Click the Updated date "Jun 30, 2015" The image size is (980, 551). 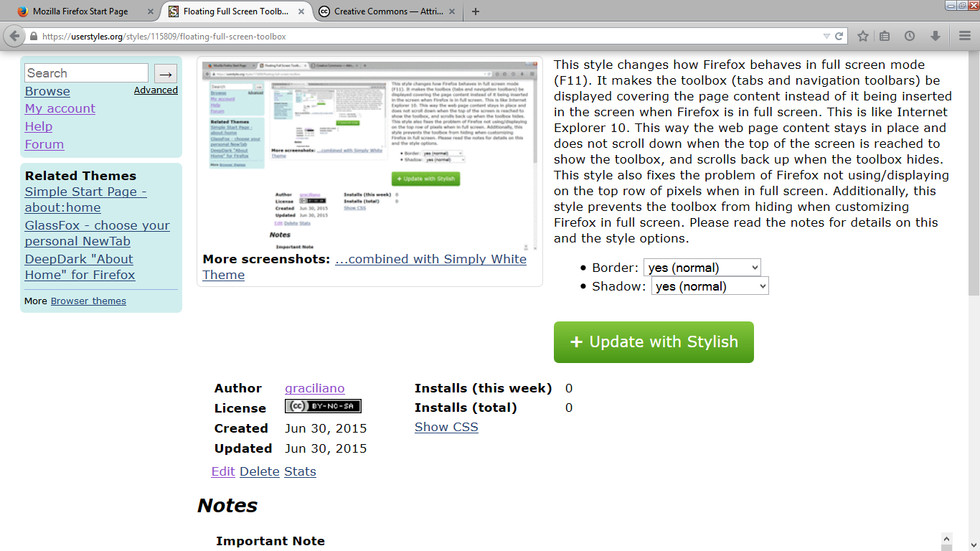(x=326, y=448)
